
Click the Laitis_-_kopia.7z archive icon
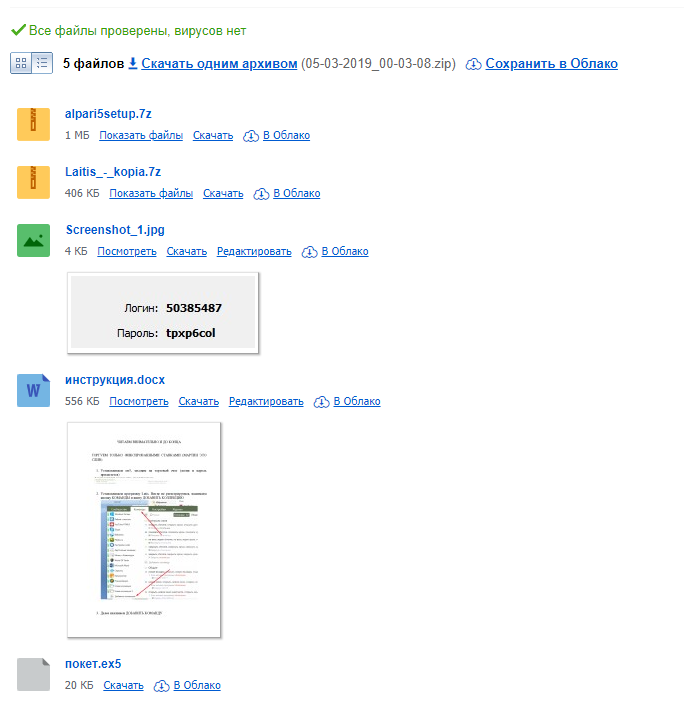coord(33,182)
